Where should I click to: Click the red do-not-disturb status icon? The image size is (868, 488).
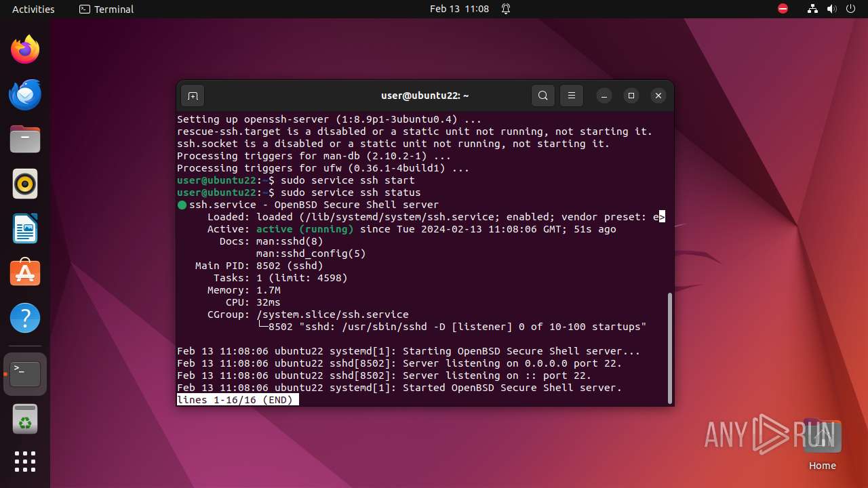pos(783,9)
